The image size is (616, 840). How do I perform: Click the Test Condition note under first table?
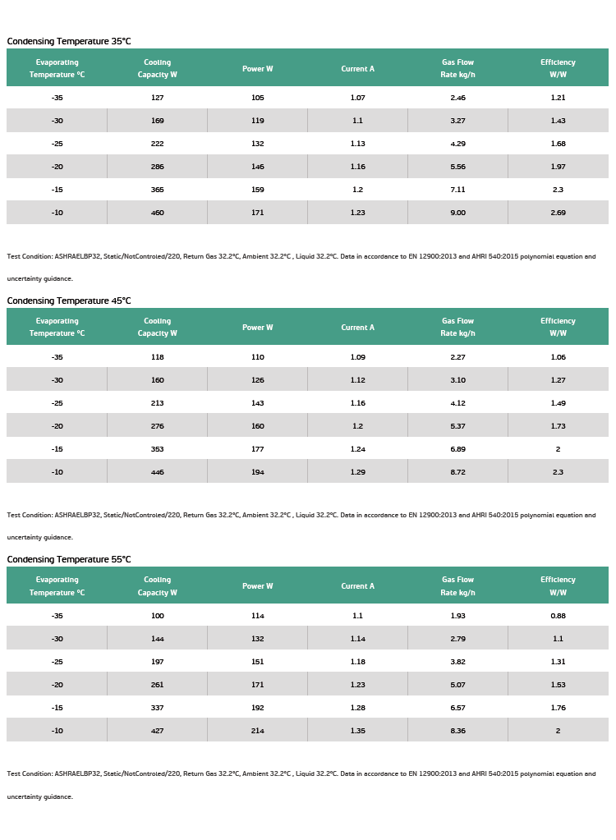[301, 268]
